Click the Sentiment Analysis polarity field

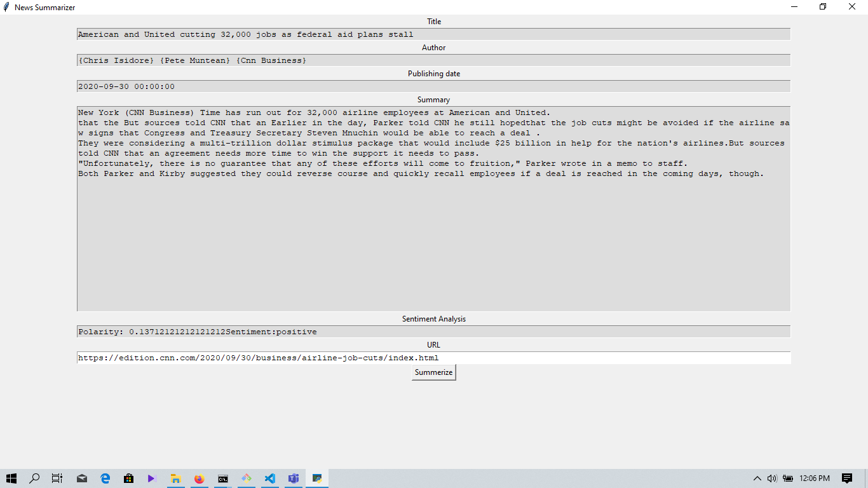click(x=433, y=332)
